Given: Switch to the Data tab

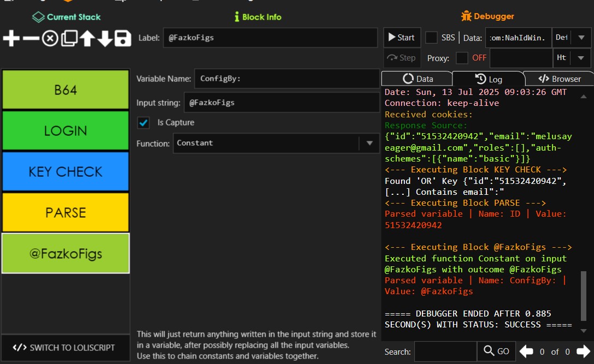Looking at the screenshot, I should (417, 79).
